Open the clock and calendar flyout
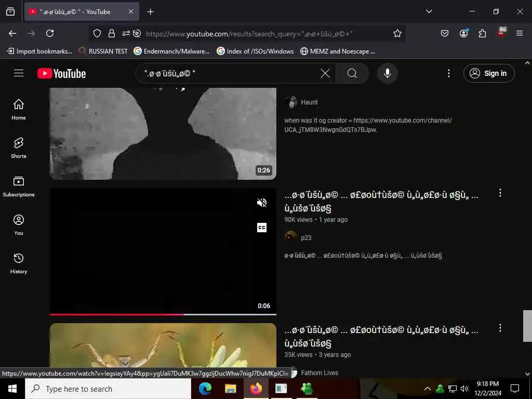The image size is (532, 399). point(487,389)
